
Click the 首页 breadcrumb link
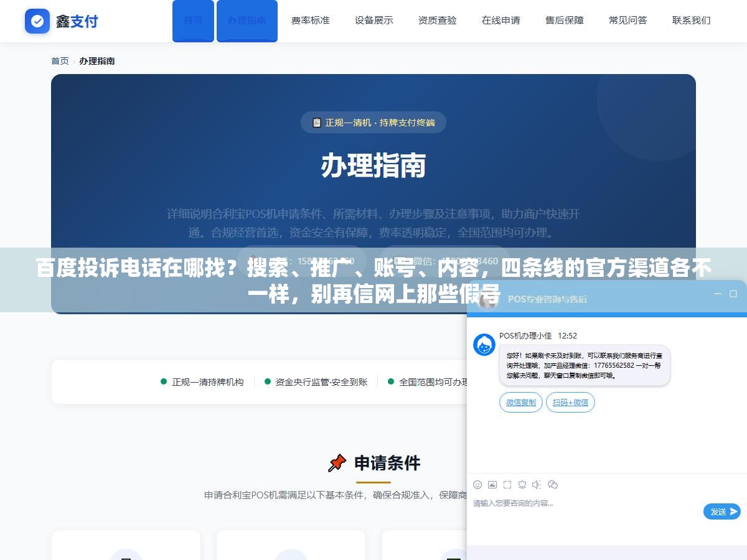point(60,61)
